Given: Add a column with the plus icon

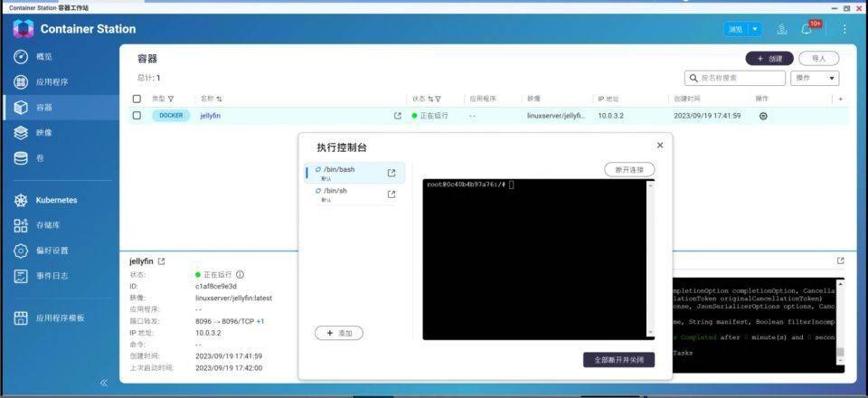Looking at the screenshot, I should (840, 99).
